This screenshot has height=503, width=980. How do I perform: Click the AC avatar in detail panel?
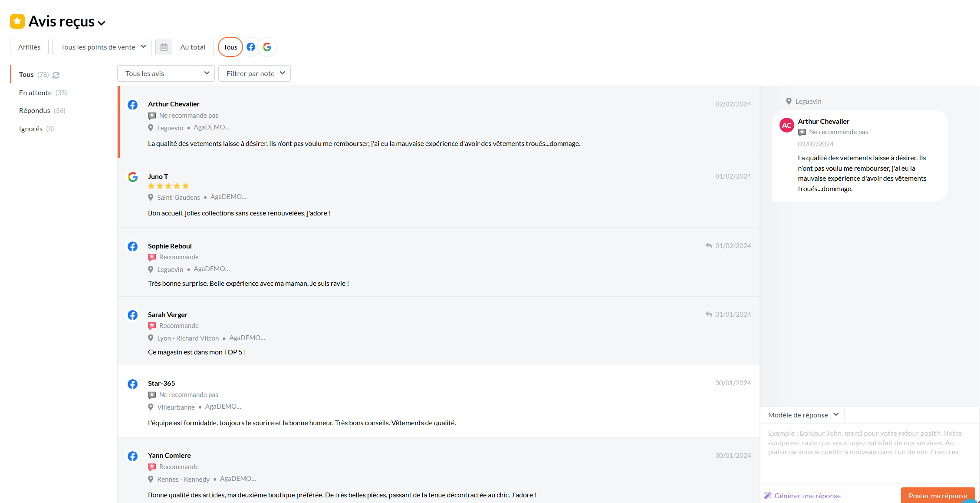787,125
